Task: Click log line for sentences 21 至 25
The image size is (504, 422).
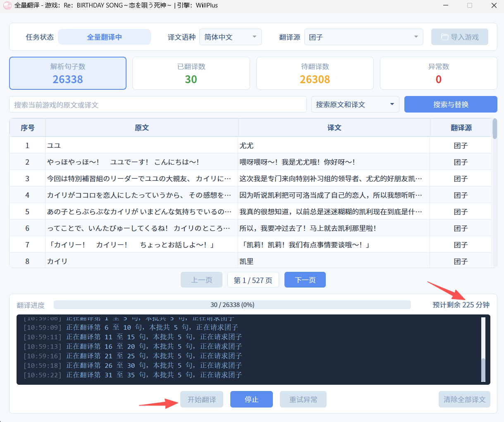Action: [x=132, y=356]
